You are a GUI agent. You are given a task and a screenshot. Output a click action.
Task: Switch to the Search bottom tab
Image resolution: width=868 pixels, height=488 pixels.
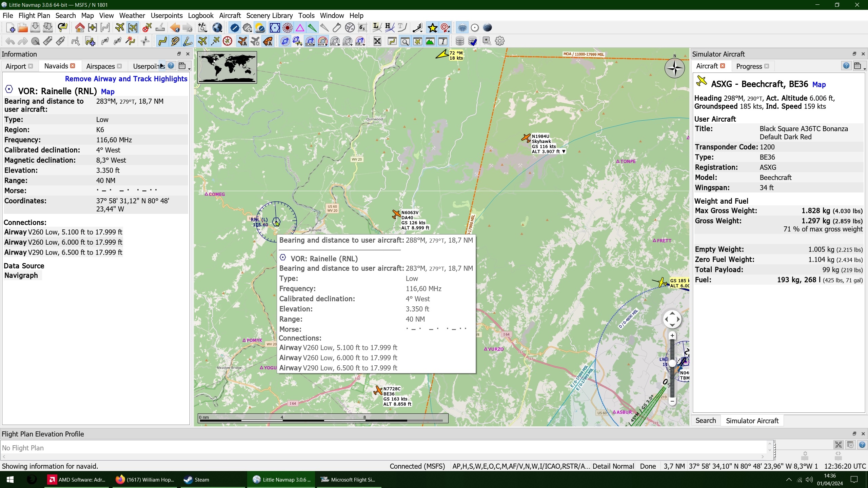pos(706,421)
